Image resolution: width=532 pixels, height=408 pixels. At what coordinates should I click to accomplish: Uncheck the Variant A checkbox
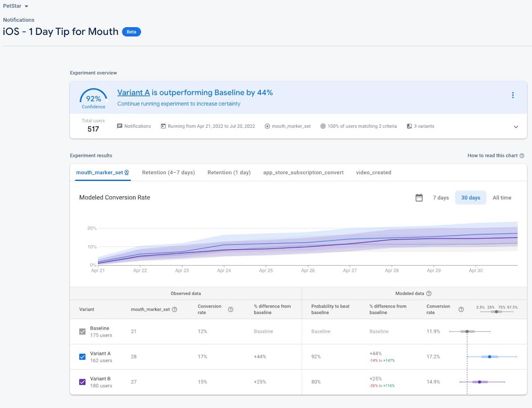[83, 357]
